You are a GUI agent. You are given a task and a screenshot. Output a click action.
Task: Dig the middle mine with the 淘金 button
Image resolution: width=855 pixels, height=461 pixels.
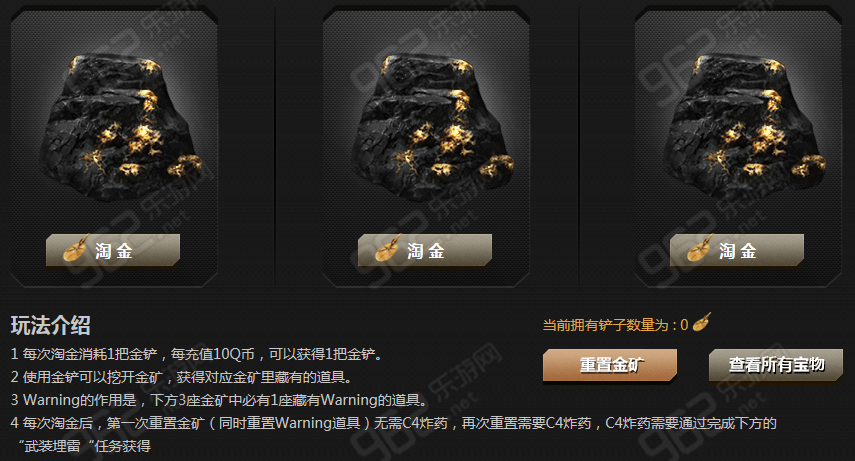425,250
